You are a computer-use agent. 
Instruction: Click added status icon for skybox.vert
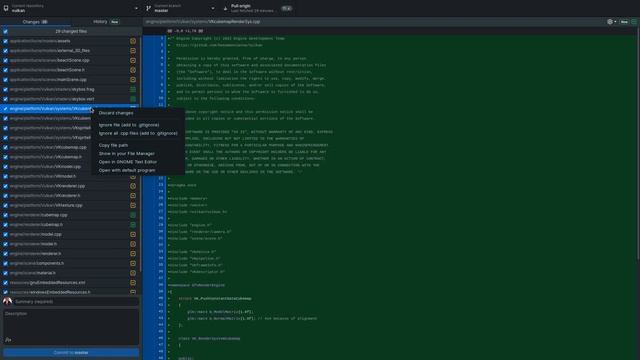click(133, 99)
